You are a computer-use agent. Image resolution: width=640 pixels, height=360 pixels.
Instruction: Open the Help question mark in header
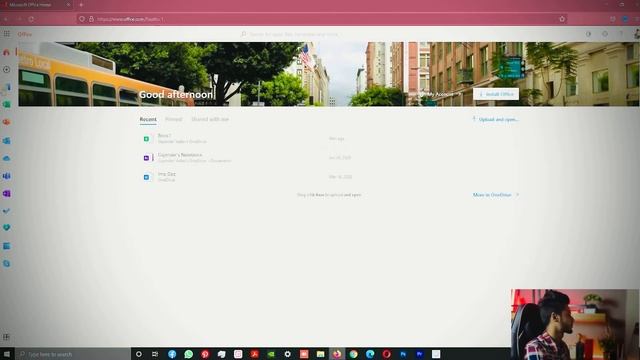pos(621,34)
